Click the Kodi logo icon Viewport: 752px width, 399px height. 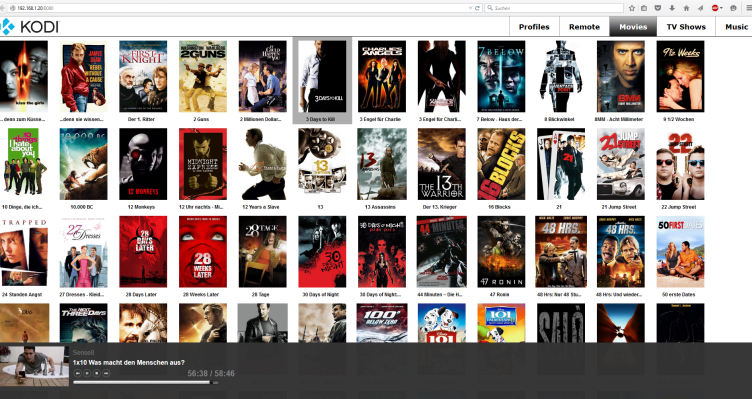[7, 26]
